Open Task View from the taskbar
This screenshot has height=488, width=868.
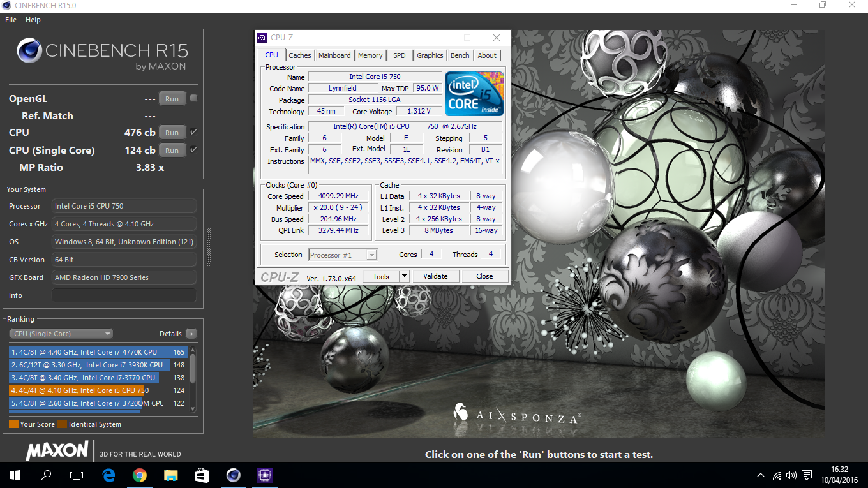pos(77,475)
